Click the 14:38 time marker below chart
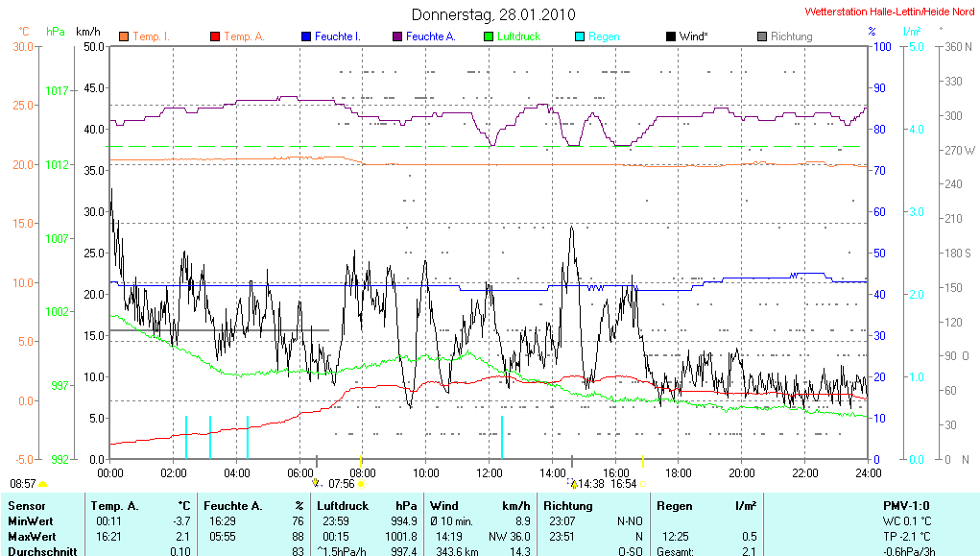Image resolution: width=980 pixels, height=556 pixels. point(591,484)
